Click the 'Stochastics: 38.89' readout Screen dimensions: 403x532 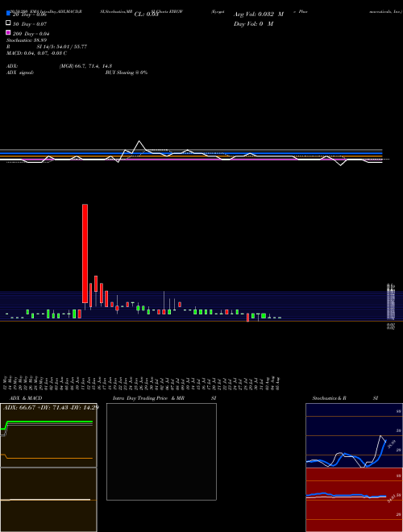click(x=27, y=40)
